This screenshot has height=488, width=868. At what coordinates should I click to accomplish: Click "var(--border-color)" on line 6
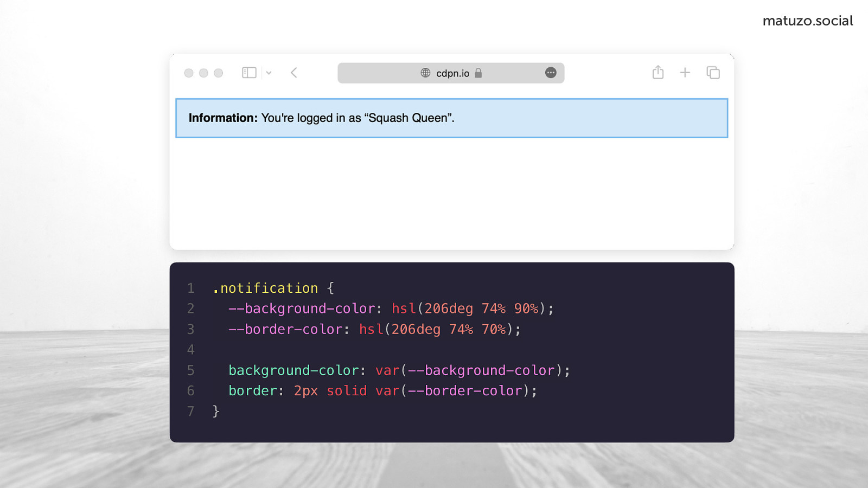click(x=452, y=391)
